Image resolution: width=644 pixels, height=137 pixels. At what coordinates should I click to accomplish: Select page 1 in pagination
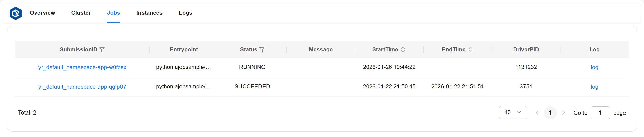point(550,113)
